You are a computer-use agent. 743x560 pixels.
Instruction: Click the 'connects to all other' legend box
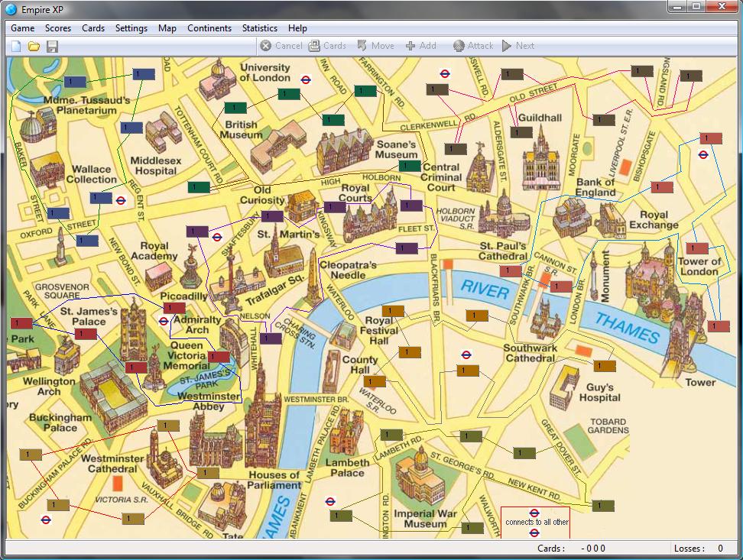[535, 522]
